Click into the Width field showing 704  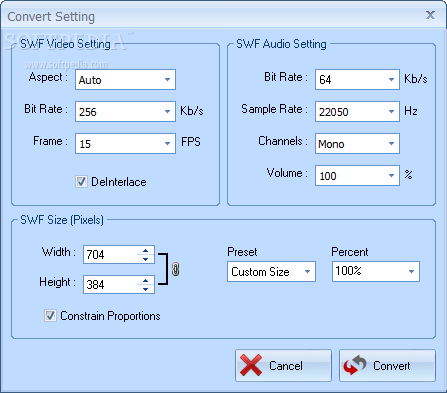pyautogui.click(x=110, y=255)
